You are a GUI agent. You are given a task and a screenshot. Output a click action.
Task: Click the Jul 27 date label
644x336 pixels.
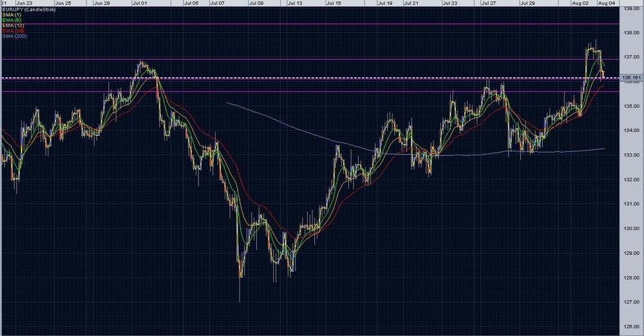pos(488,3)
